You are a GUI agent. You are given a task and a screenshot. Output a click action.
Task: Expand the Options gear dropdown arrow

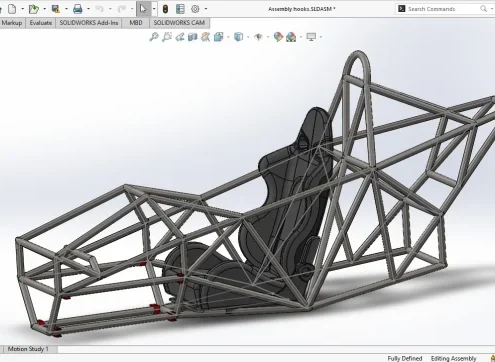click(x=206, y=9)
